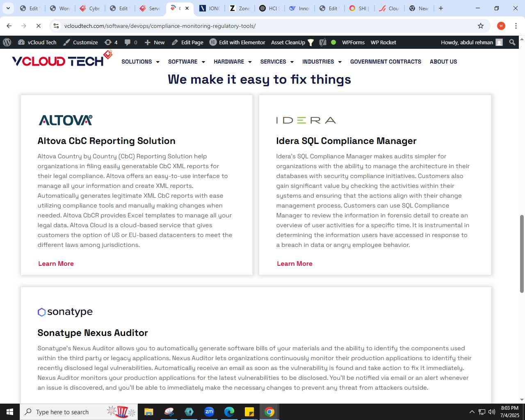Click the Idera logo image
This screenshot has height=420, width=525.
[306, 120]
